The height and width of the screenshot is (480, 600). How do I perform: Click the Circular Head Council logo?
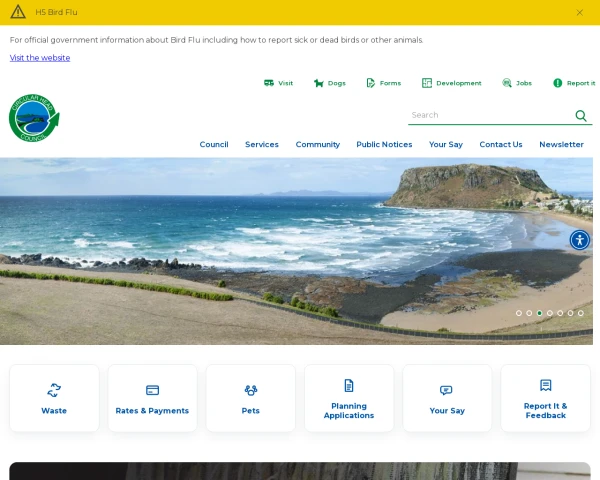point(34,118)
